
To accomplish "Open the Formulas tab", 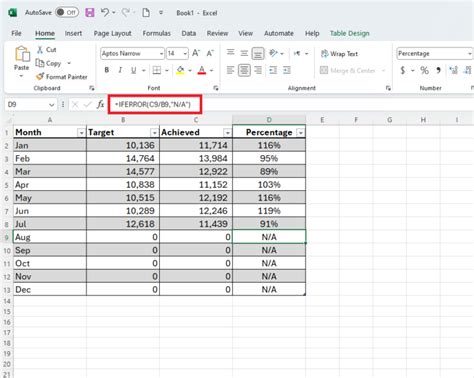I will click(x=156, y=33).
